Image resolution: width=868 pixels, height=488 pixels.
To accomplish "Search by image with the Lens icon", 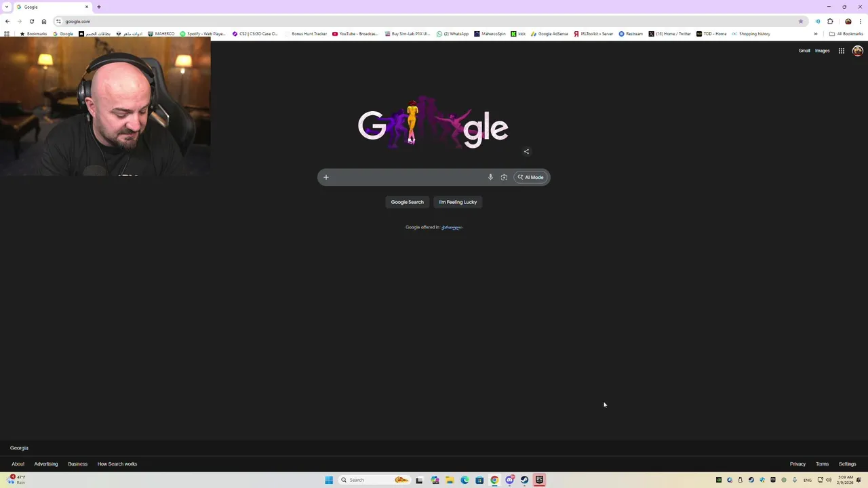I will pos(504,178).
